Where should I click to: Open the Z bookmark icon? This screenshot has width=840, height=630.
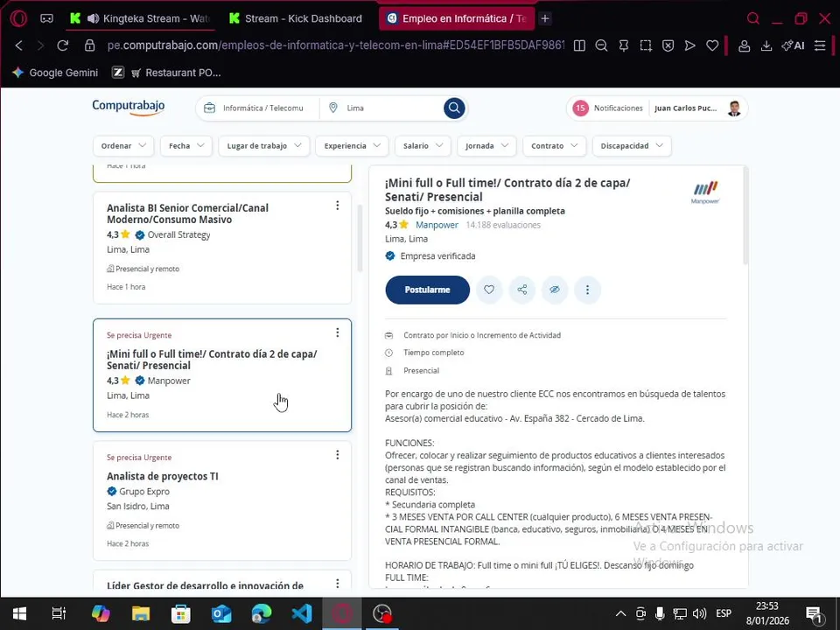pyautogui.click(x=118, y=73)
